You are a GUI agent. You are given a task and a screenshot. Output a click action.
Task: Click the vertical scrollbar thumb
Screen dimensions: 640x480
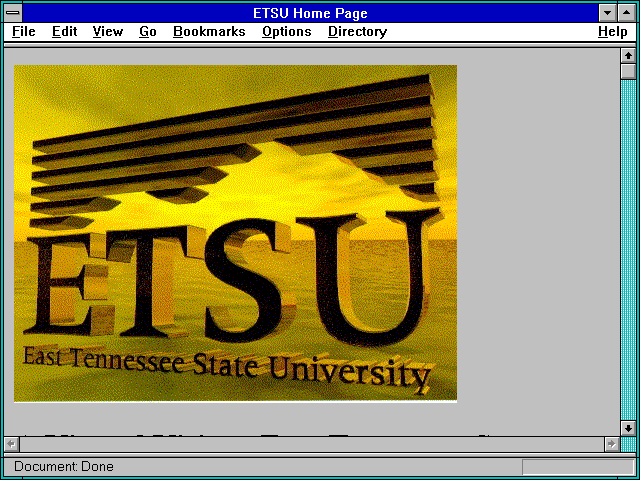click(628, 71)
